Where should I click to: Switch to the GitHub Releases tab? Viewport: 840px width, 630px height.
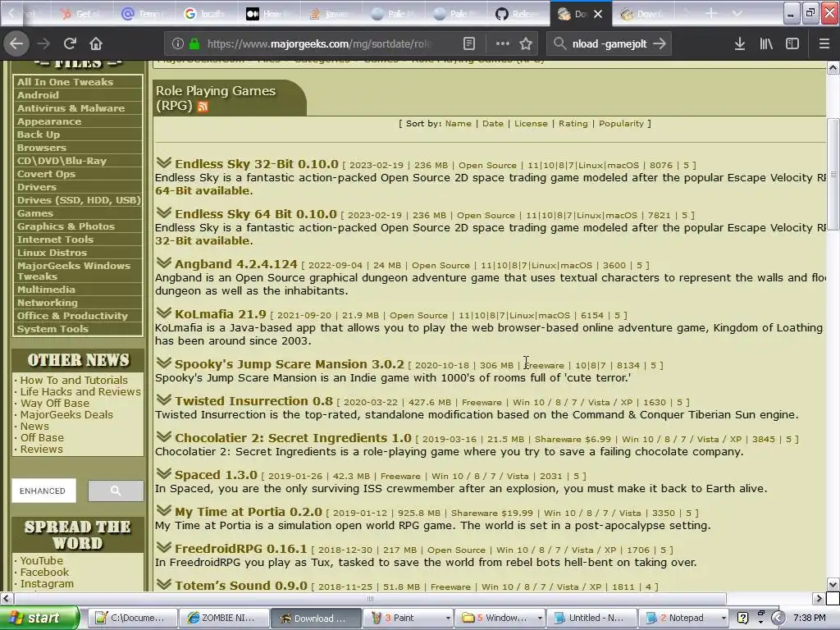[x=518, y=14]
